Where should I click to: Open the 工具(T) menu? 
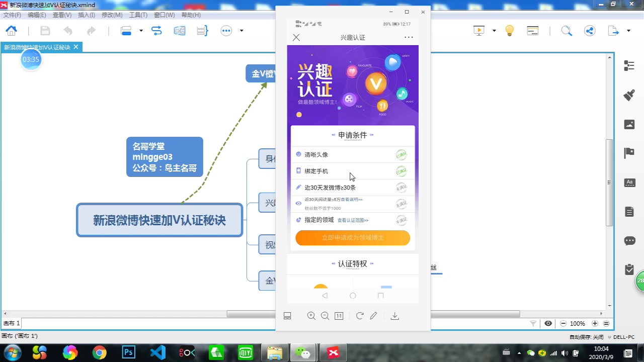click(138, 15)
